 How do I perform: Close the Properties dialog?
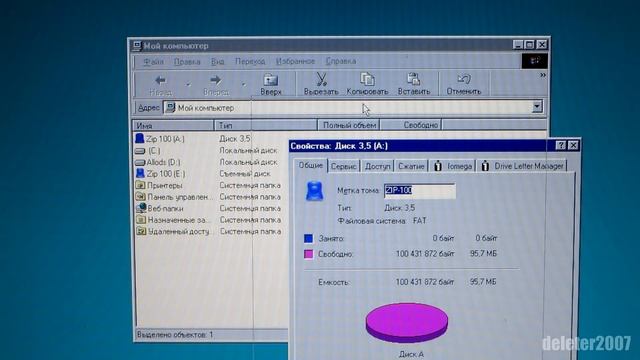(x=573, y=145)
